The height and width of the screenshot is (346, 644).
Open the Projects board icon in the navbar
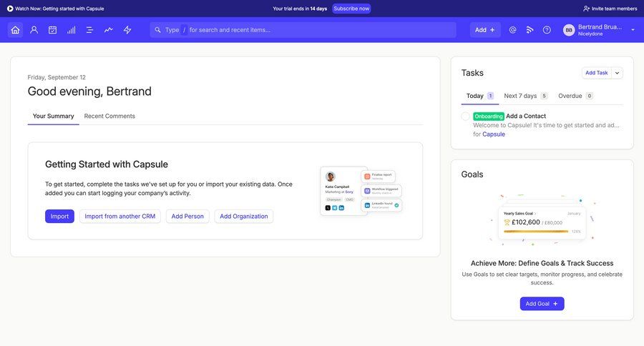pos(89,30)
